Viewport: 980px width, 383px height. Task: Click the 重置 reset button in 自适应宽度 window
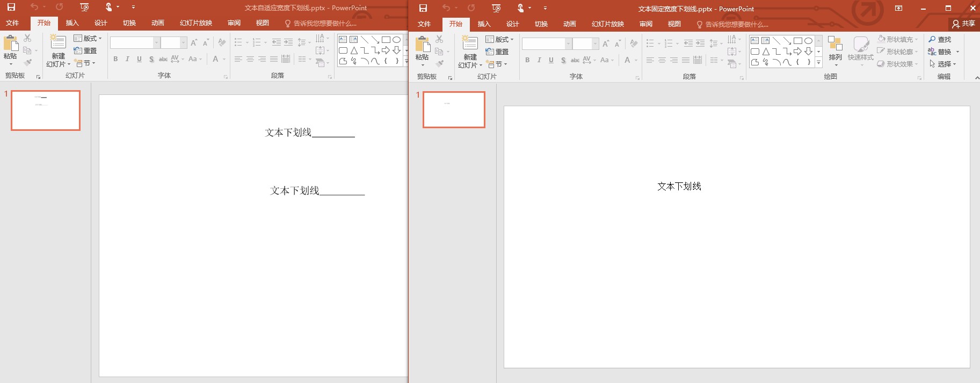coord(85,50)
